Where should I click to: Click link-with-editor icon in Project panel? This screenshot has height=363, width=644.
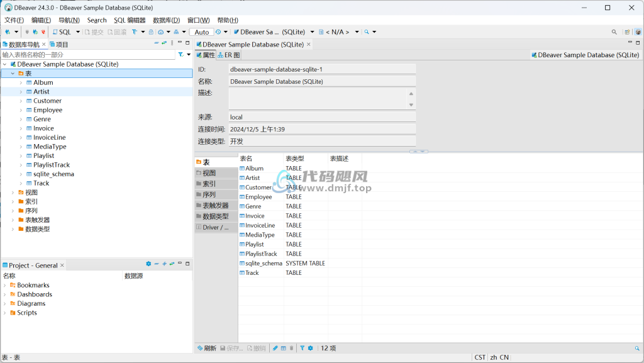pos(172,264)
